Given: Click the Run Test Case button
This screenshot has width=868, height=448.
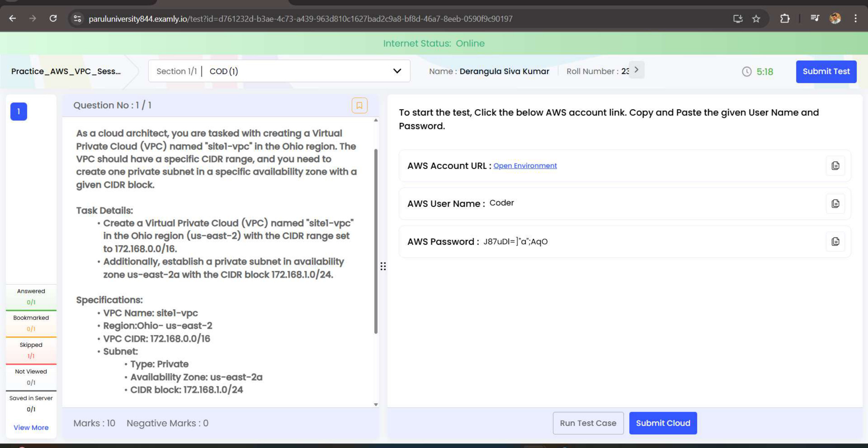Looking at the screenshot, I should [x=588, y=423].
